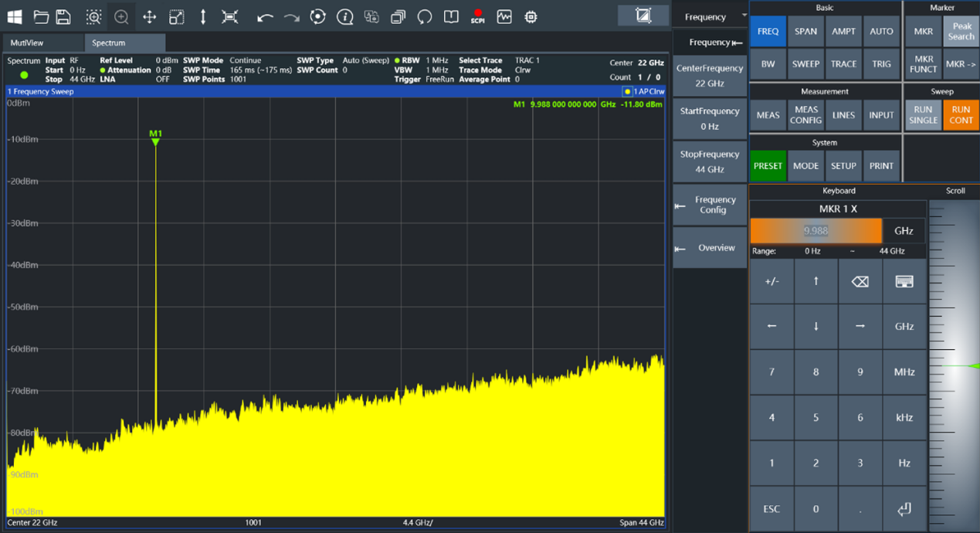
Task: Open the GHz unit selector beside MKR value
Action: pyautogui.click(x=904, y=231)
